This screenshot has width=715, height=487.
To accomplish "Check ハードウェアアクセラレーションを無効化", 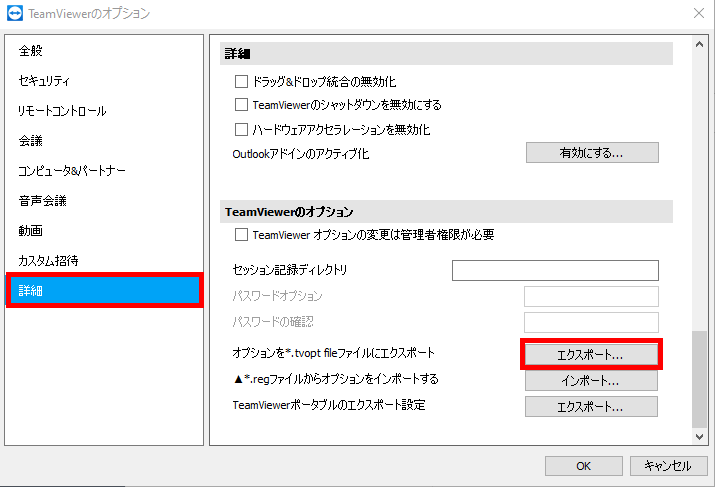I will click(x=241, y=130).
